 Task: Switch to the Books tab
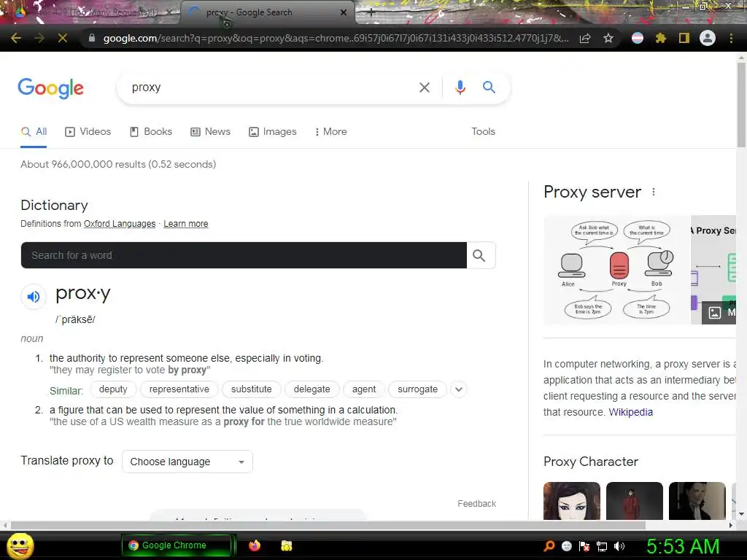tap(151, 131)
